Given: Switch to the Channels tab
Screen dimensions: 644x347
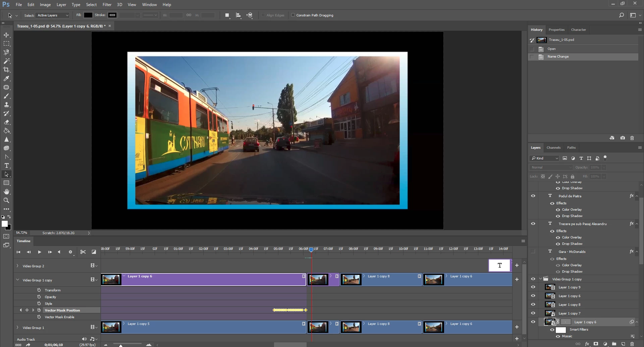Looking at the screenshot, I should (x=553, y=147).
